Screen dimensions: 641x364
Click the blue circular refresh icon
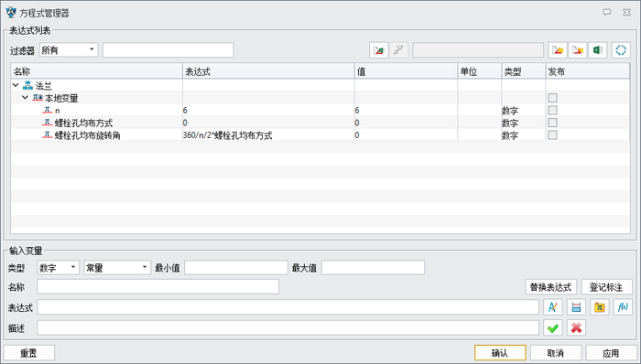[x=621, y=50]
